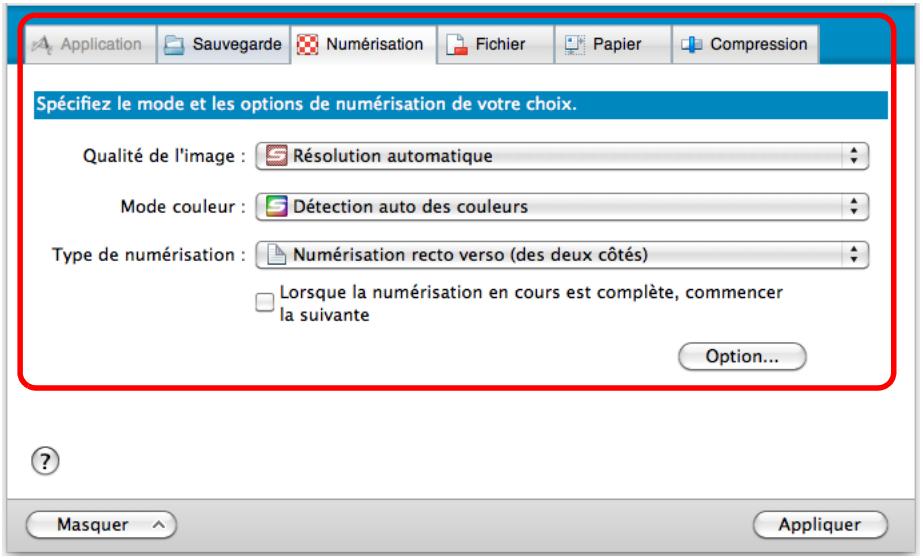Open the Type de numérisation dropdown

tap(562, 255)
